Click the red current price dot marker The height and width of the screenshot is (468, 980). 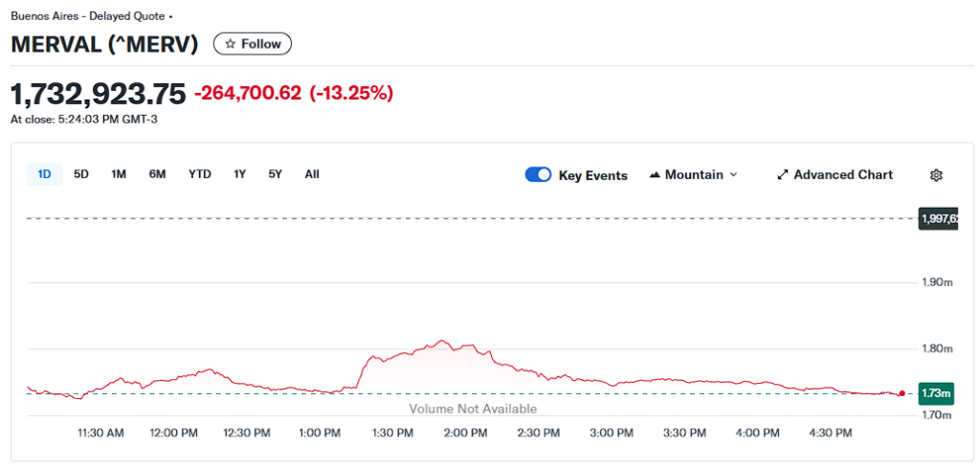click(902, 393)
